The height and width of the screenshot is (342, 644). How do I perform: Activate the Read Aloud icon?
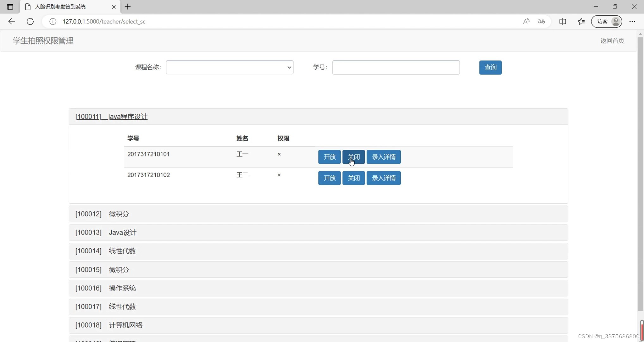pyautogui.click(x=526, y=21)
